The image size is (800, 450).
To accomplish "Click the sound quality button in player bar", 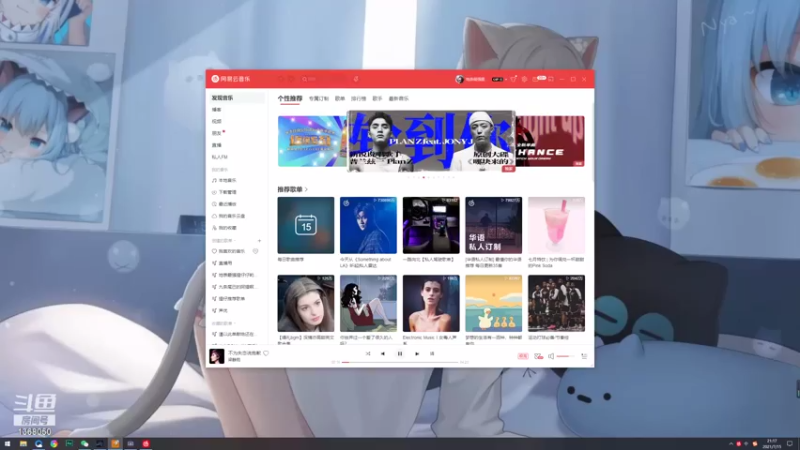I will click(x=523, y=356).
